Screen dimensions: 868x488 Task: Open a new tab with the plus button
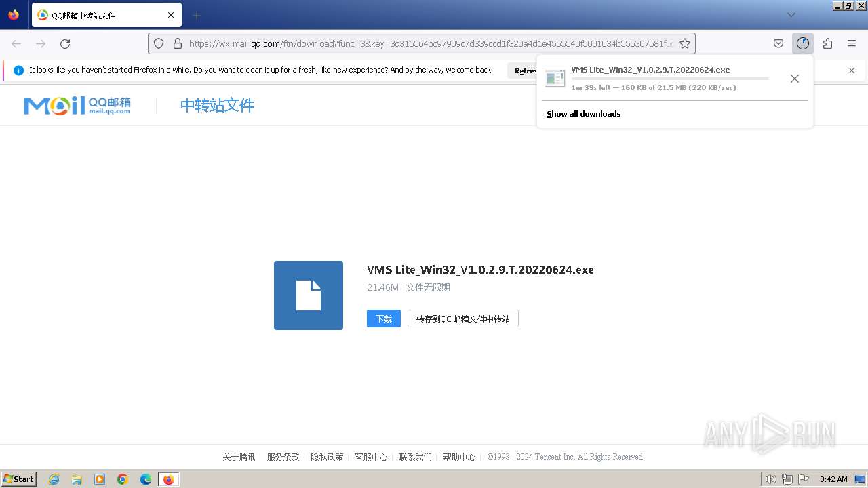tap(196, 15)
